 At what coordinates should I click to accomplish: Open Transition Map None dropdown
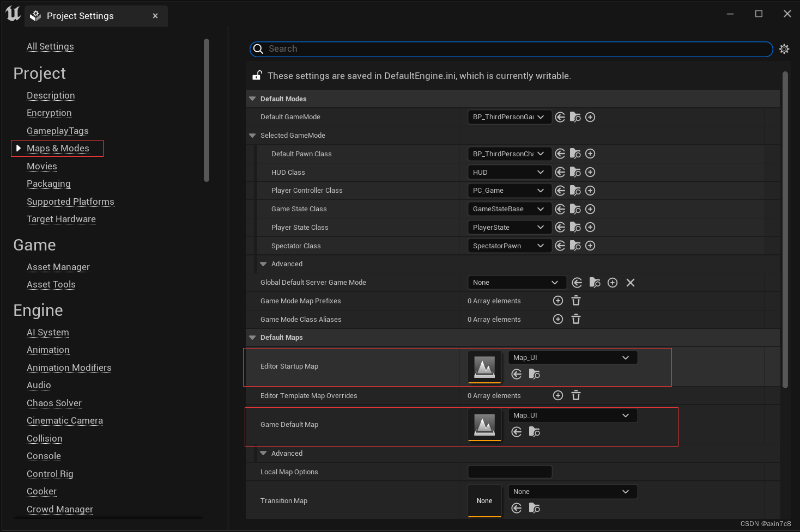573,492
